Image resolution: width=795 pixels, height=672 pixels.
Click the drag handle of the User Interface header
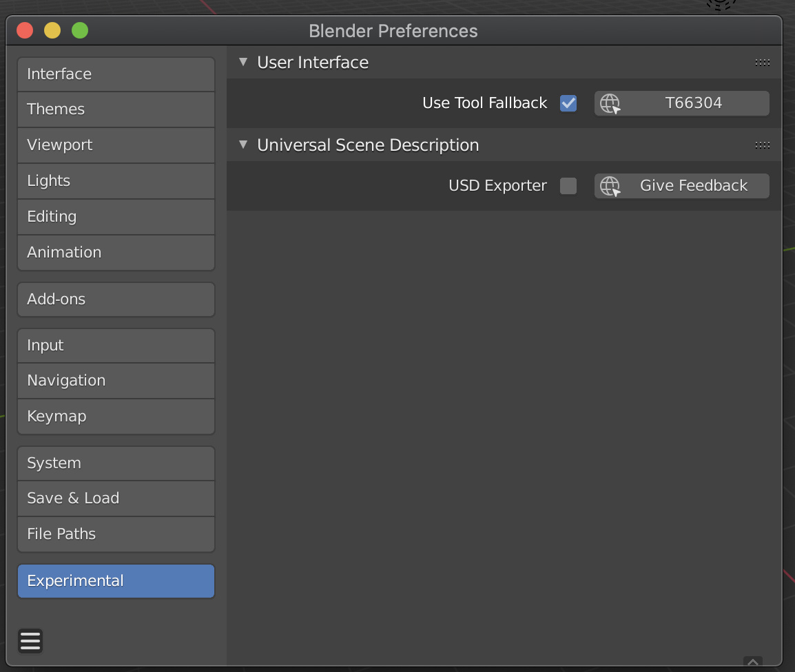pos(762,62)
